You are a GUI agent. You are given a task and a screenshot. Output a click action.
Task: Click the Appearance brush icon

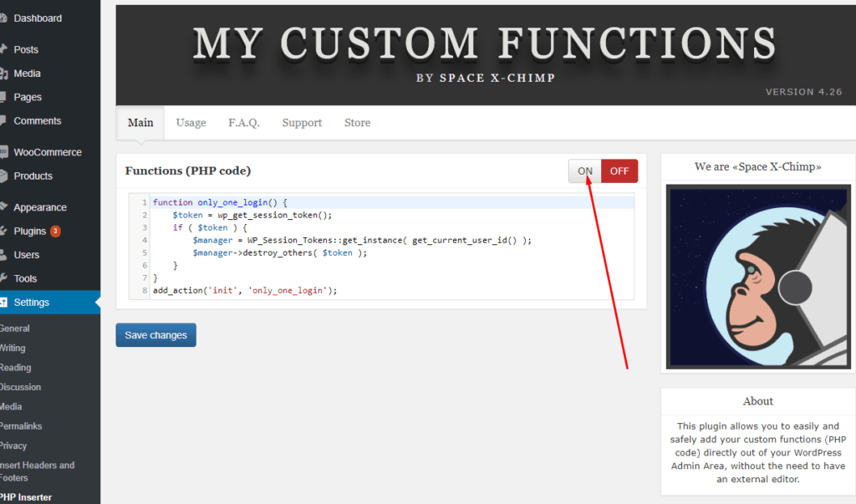point(4,207)
